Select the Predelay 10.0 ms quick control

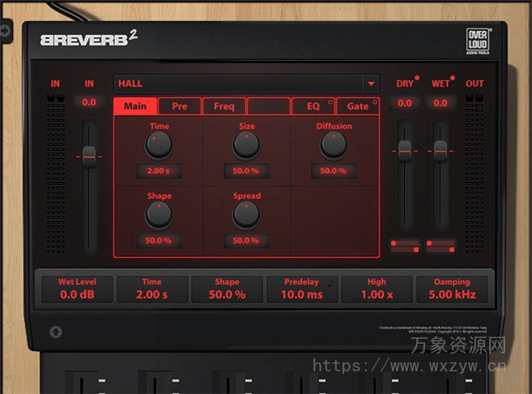point(302,289)
